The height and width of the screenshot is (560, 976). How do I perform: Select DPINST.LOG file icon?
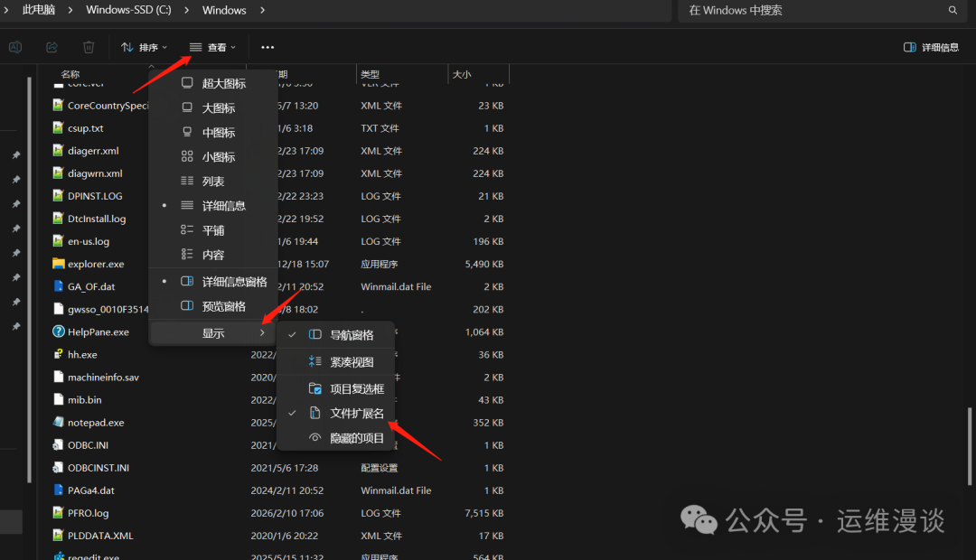[x=59, y=196]
